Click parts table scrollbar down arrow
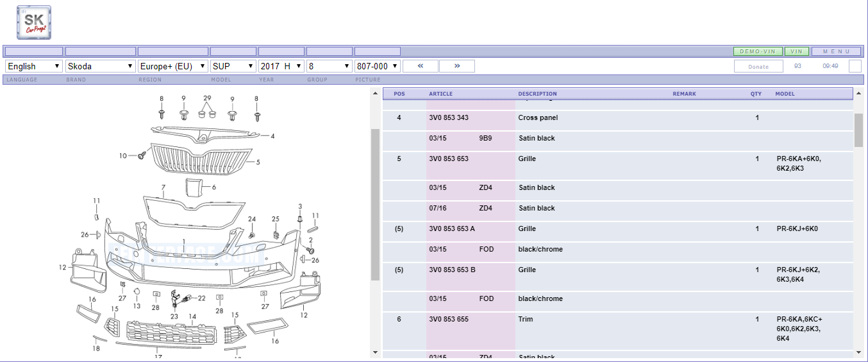 point(859,352)
